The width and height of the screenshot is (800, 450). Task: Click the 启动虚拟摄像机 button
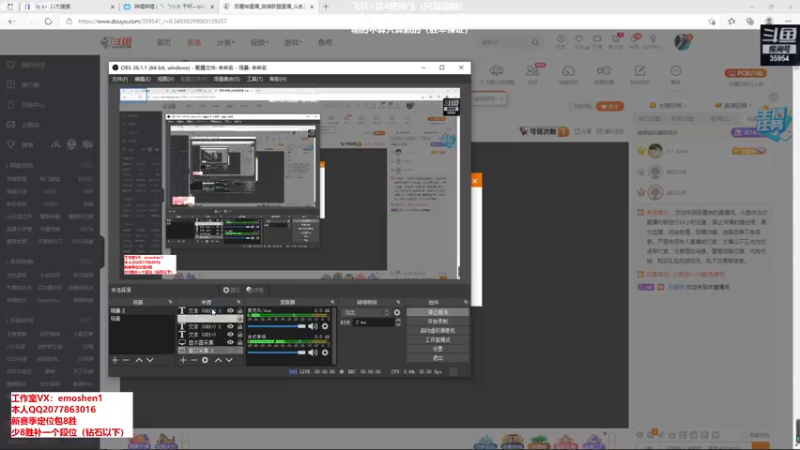point(437,331)
